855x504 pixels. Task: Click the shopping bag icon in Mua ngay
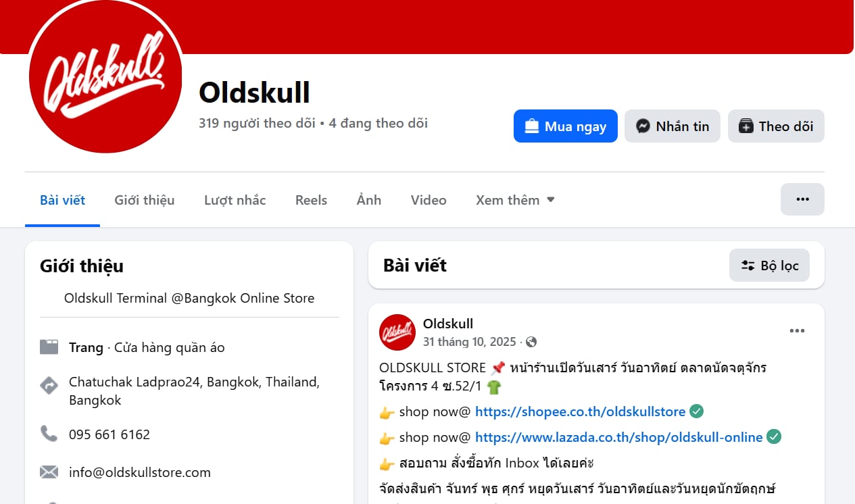point(532,126)
